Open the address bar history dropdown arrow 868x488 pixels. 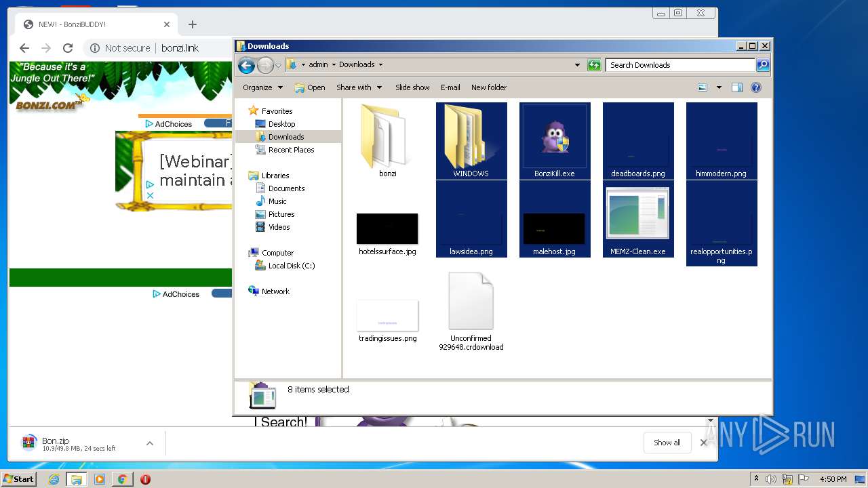point(577,65)
